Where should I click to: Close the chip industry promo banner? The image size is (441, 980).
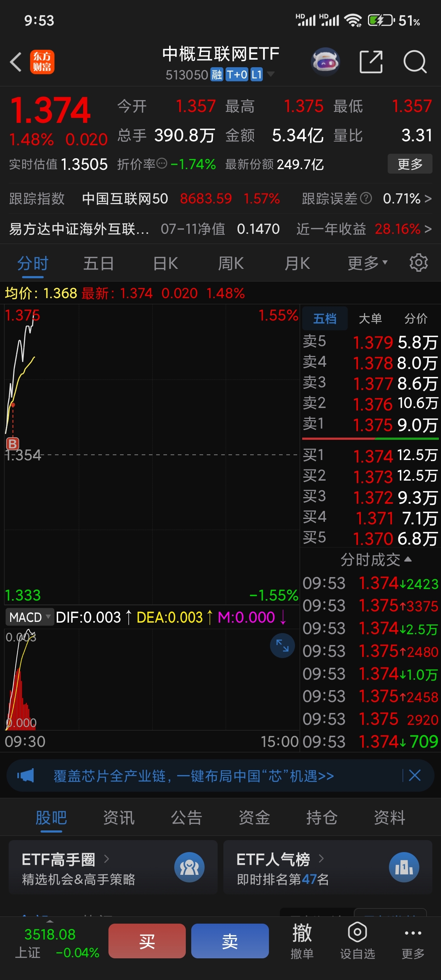click(414, 775)
